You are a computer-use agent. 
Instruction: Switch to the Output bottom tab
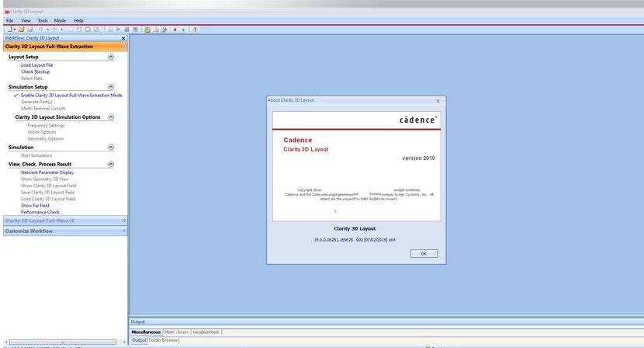click(x=139, y=340)
